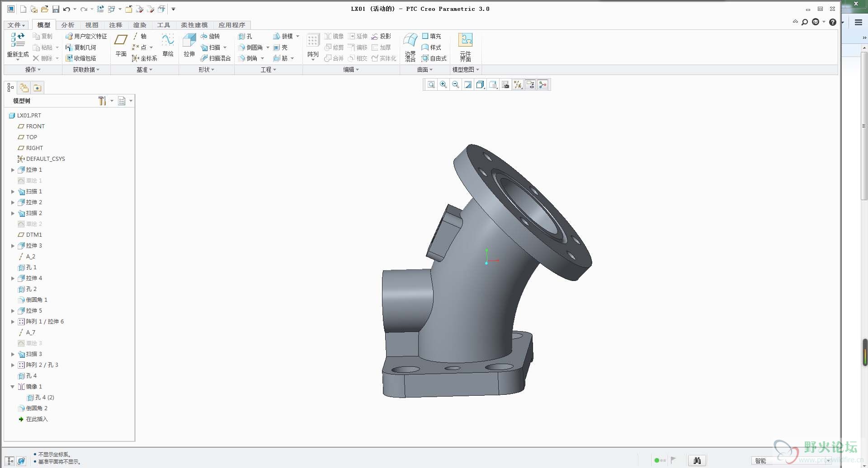Choose the Project (投影) tool
The height and width of the screenshot is (468, 868).
381,36
